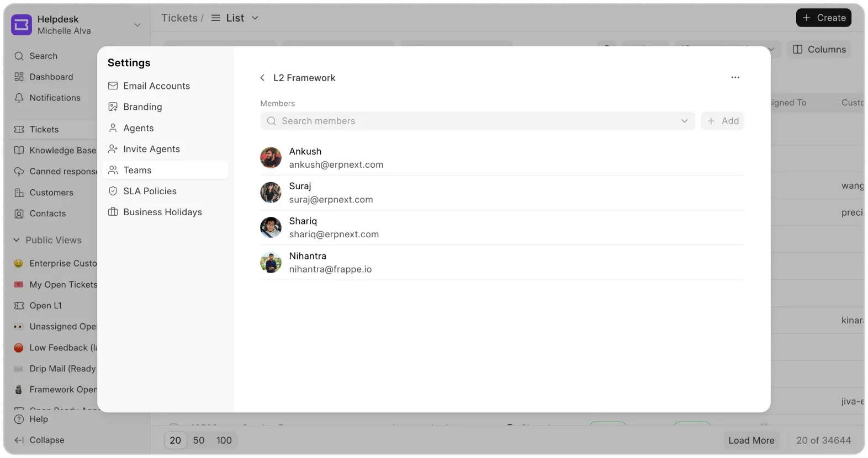Click the Notifications bell icon
This screenshot has width=868, height=458.
[x=19, y=98]
